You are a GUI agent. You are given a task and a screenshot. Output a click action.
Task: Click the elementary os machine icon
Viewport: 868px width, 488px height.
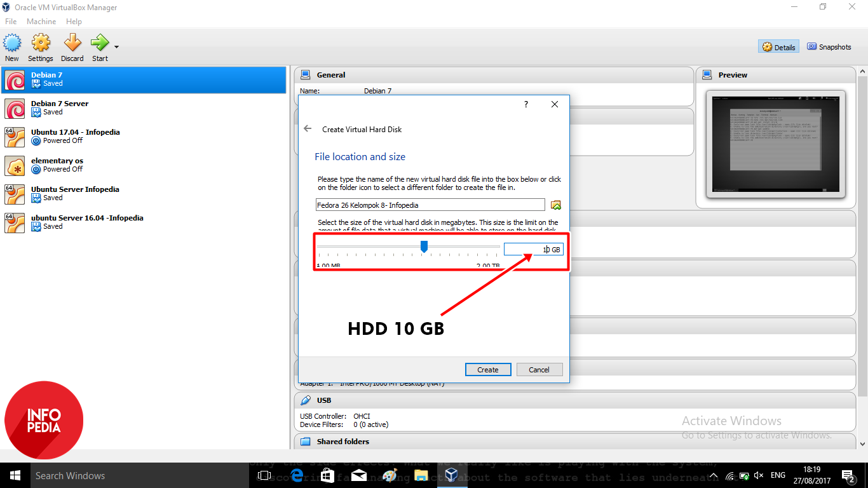[x=15, y=166]
